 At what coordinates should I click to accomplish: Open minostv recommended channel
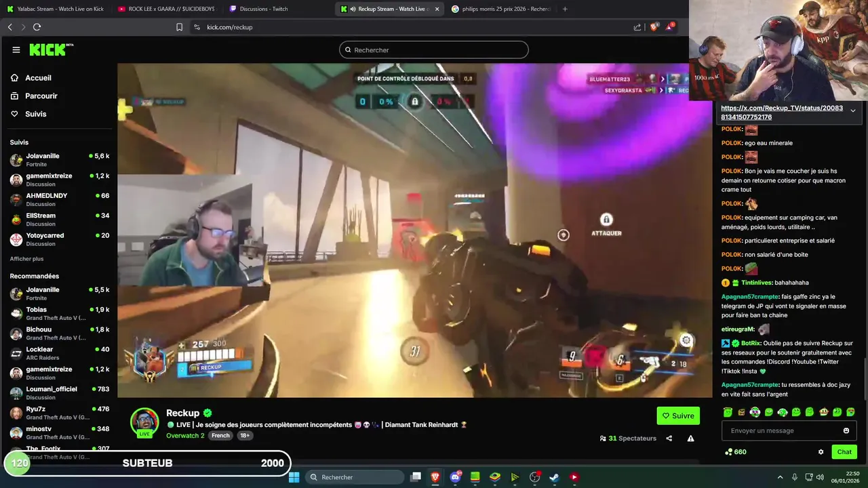tap(60, 432)
